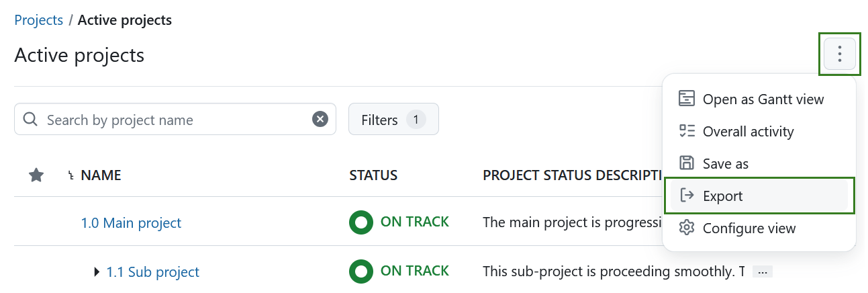Click the Gantt view icon in menu

tap(686, 99)
